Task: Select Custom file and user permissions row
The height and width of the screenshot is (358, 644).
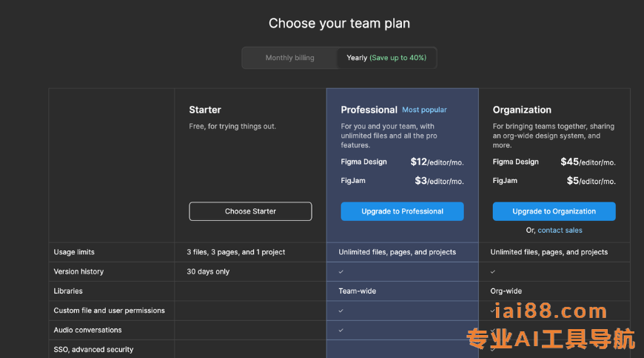Action: tap(110, 311)
